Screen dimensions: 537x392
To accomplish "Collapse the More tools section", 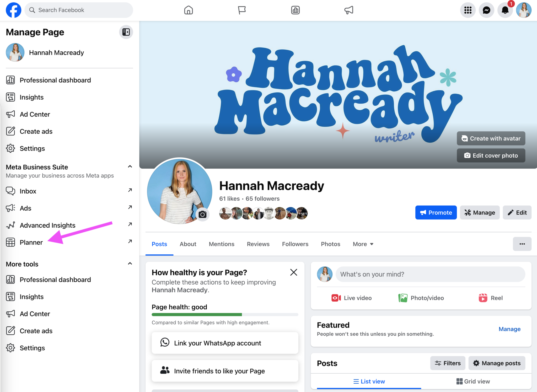I will point(130,264).
